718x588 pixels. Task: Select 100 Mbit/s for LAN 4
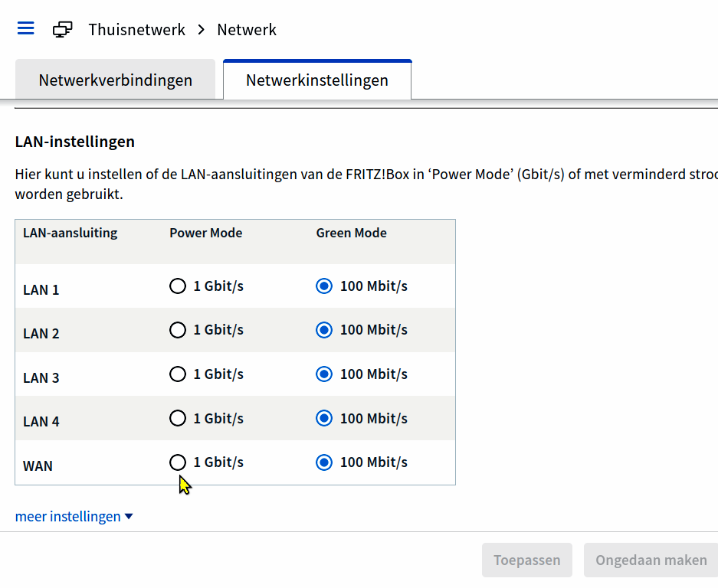click(x=324, y=418)
